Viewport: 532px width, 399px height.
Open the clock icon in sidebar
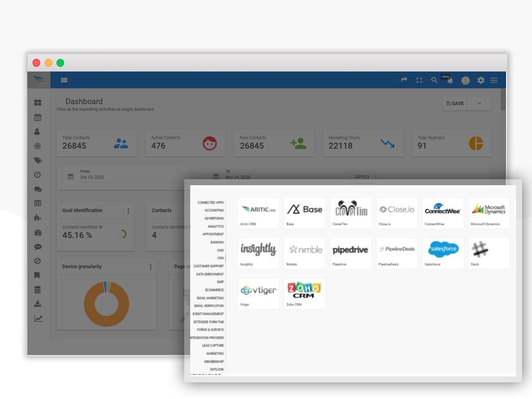tap(38, 175)
